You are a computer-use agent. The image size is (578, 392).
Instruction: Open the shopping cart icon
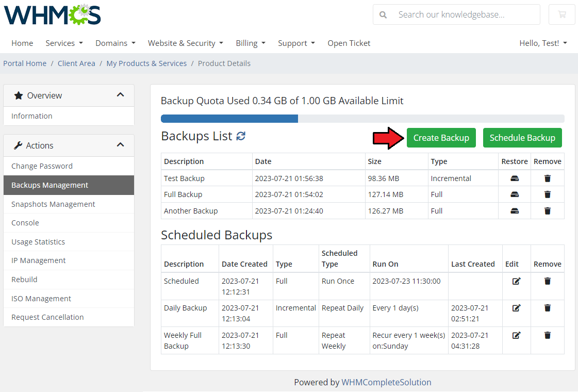562,15
